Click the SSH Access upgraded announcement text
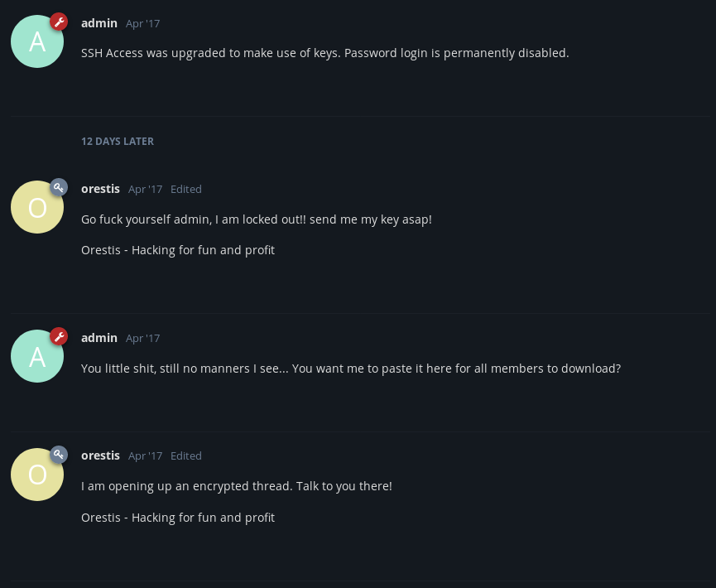 pos(325,54)
